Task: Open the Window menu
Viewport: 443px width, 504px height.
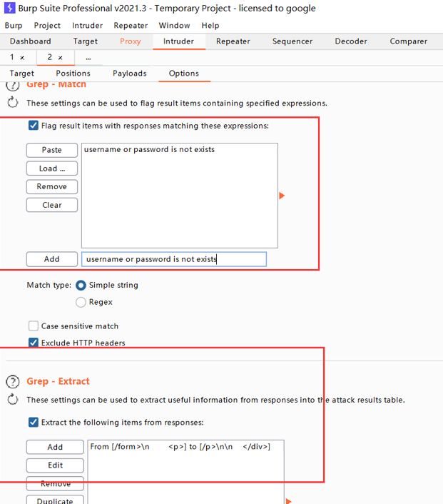Action: (175, 26)
